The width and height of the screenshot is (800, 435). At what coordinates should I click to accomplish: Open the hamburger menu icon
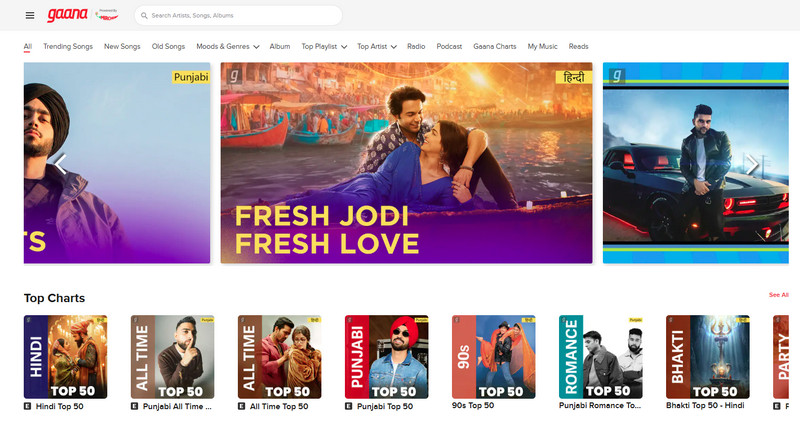30,16
